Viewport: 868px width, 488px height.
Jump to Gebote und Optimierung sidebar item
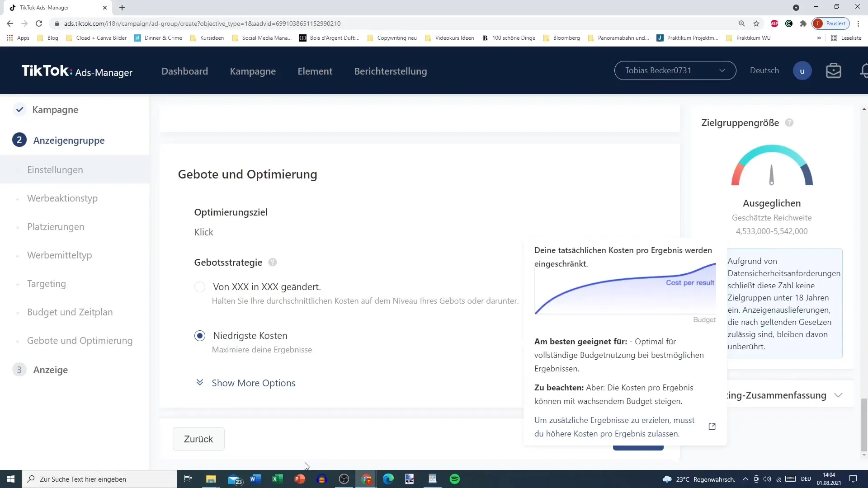tap(80, 341)
